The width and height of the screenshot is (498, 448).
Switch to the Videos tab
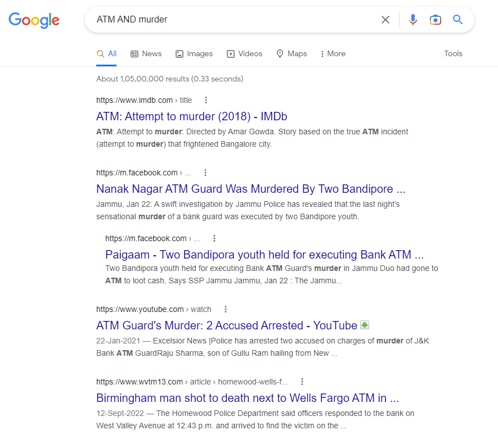(245, 54)
